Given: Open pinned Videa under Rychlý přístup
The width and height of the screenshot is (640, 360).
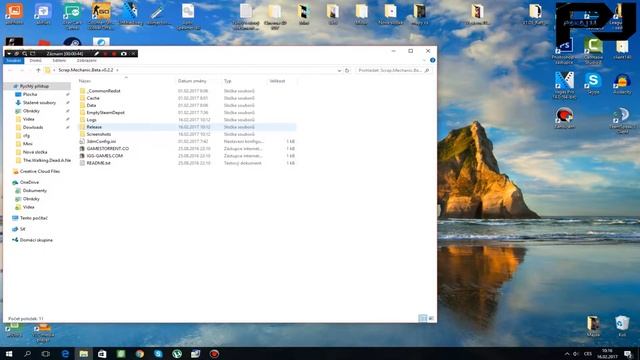Looking at the screenshot, I should coord(28,119).
